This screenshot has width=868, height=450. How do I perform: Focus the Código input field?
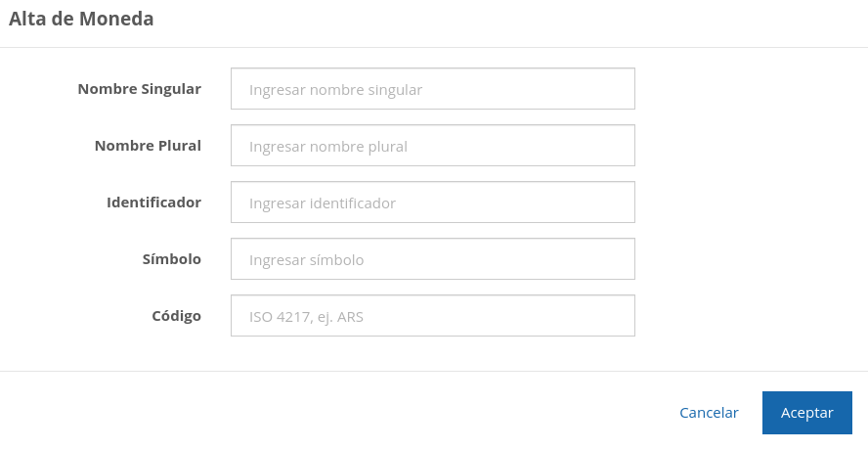pyautogui.click(x=432, y=316)
